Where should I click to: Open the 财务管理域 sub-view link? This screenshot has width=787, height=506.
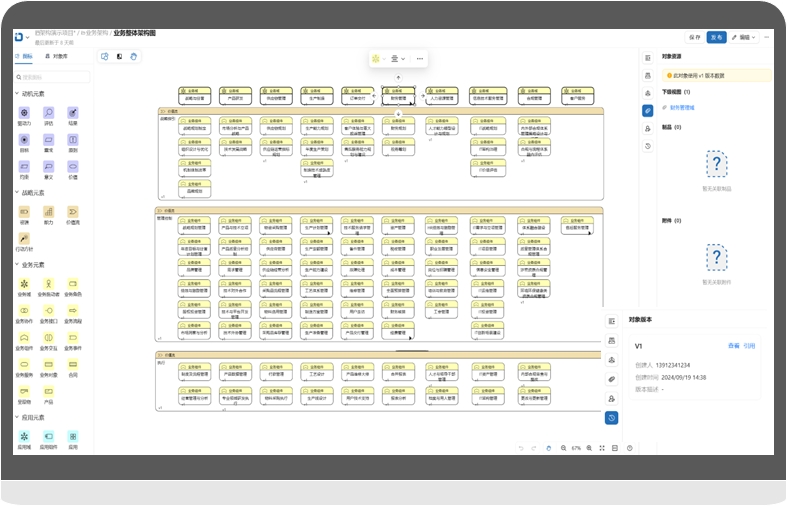pyautogui.click(x=682, y=107)
